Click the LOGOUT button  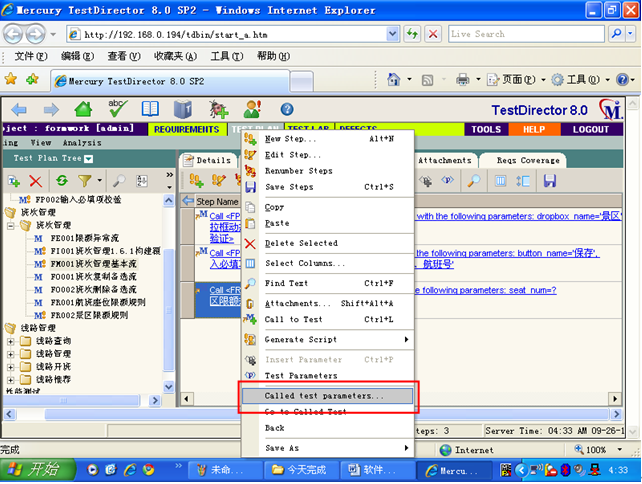coord(590,129)
